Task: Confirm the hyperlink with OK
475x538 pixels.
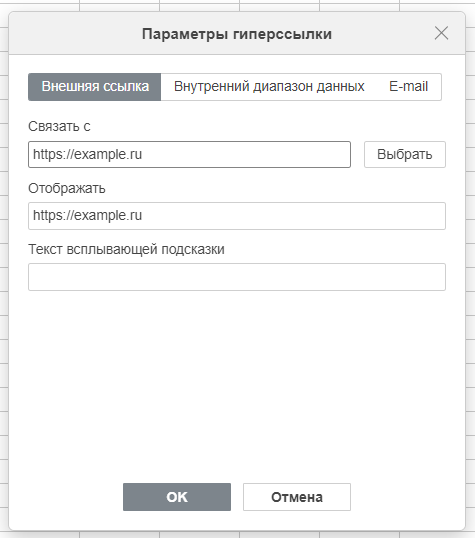Action: (177, 497)
